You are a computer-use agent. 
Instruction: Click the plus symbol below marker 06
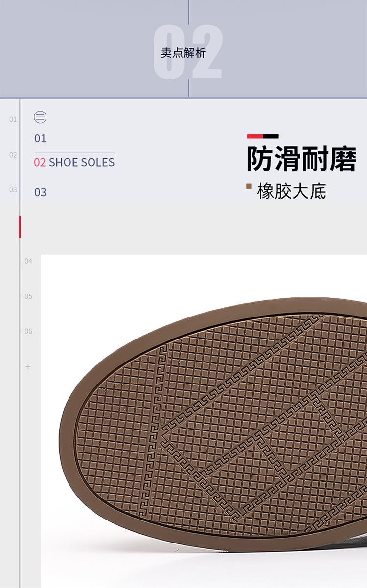28,366
